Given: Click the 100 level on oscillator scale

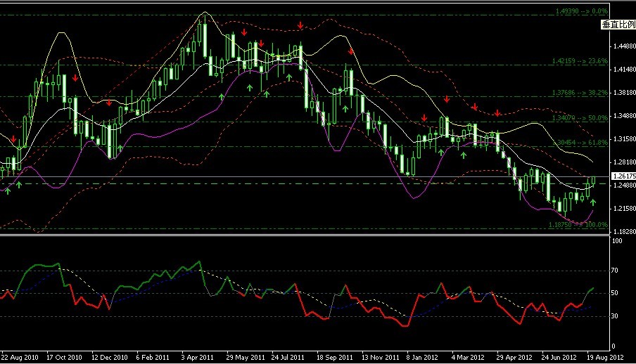Looking at the screenshot, I should pyautogui.click(x=616, y=241).
